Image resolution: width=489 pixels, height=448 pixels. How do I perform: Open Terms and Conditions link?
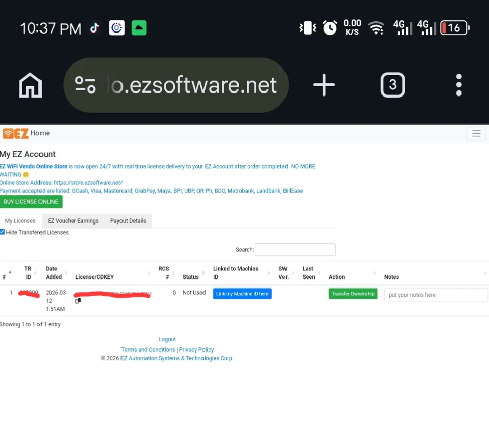point(148,350)
